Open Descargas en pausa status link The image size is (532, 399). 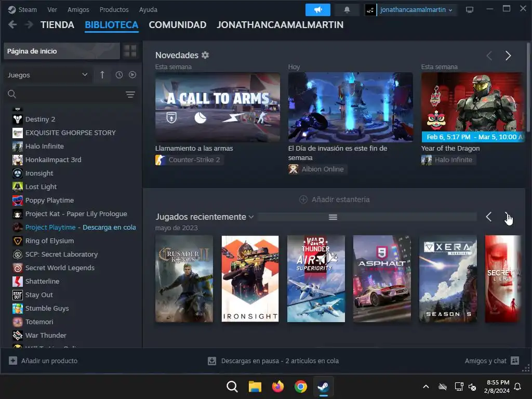pyautogui.click(x=280, y=361)
